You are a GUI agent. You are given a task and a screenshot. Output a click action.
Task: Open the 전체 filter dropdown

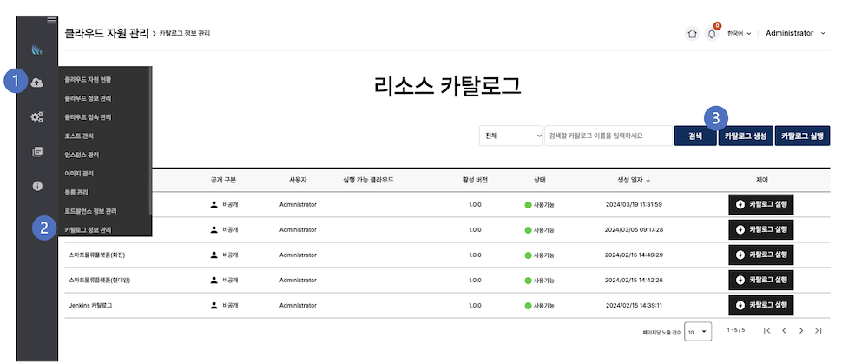[510, 136]
